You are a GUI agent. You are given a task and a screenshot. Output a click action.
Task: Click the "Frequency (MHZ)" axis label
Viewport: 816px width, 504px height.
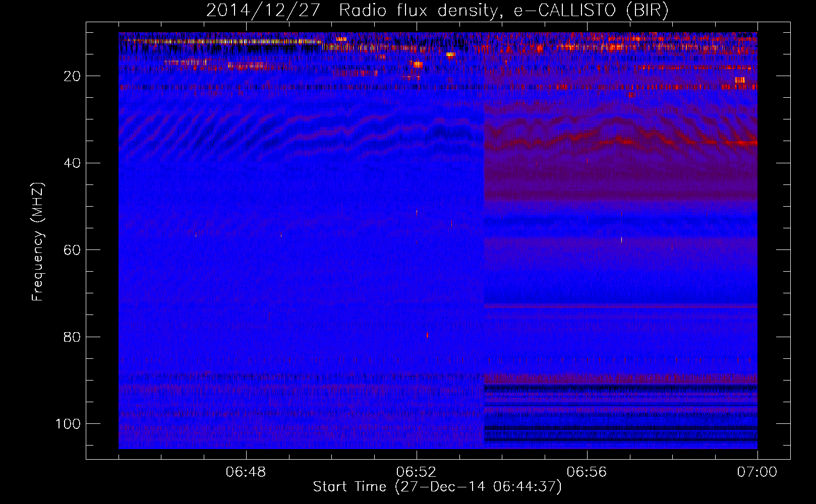pos(38,242)
